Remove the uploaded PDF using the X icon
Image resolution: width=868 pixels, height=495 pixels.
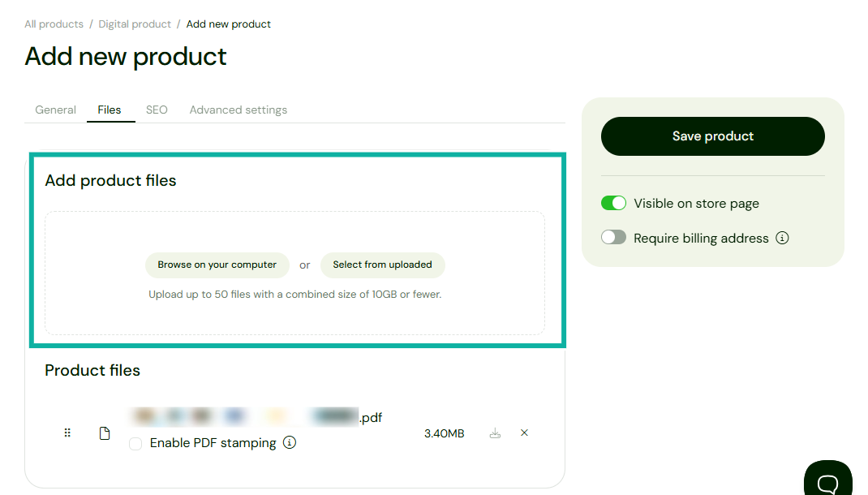(x=524, y=433)
